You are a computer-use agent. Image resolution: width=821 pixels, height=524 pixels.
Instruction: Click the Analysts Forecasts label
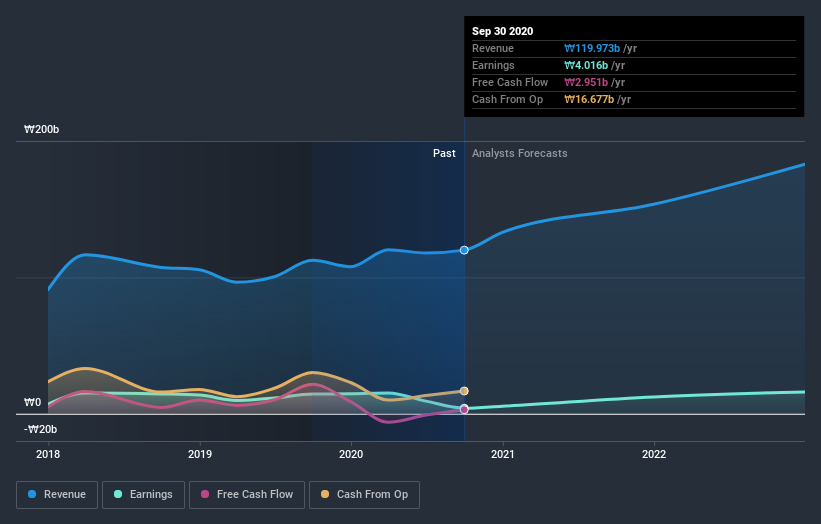click(519, 153)
